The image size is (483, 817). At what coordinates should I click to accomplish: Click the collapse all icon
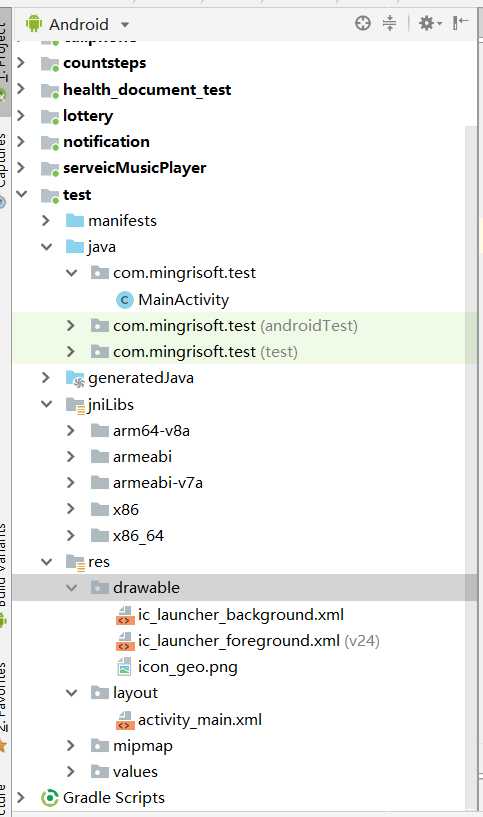tap(389, 23)
